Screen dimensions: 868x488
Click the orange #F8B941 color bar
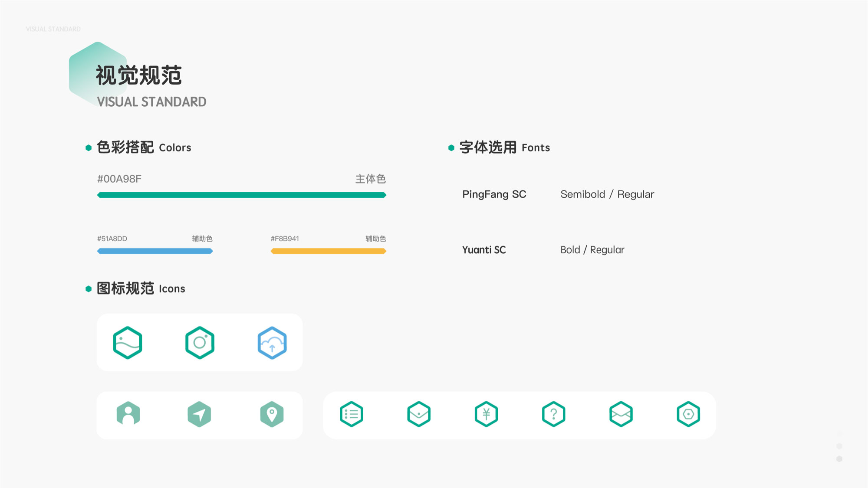coord(329,251)
